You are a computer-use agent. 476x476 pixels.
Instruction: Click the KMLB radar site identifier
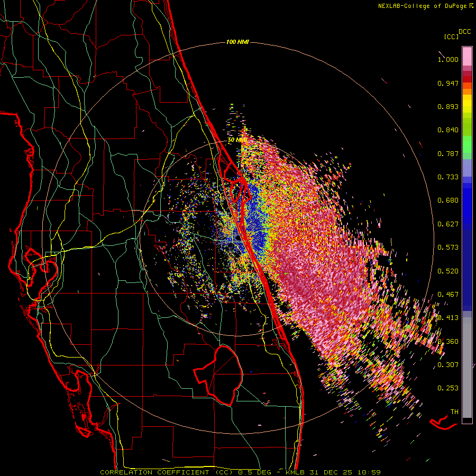coord(296,472)
